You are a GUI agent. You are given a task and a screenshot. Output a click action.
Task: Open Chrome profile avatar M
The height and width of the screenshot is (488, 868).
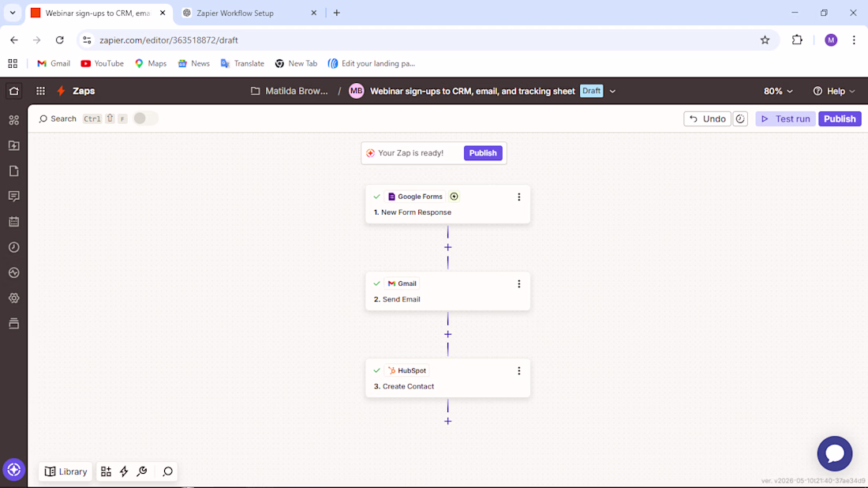click(x=830, y=40)
